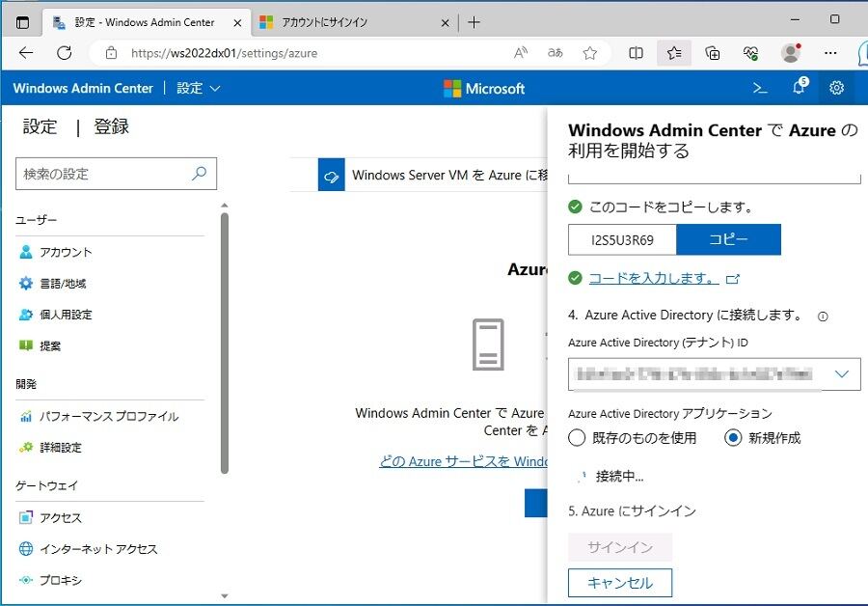Select 新規作成 radio button
868x606 pixels.
pyautogui.click(x=733, y=437)
